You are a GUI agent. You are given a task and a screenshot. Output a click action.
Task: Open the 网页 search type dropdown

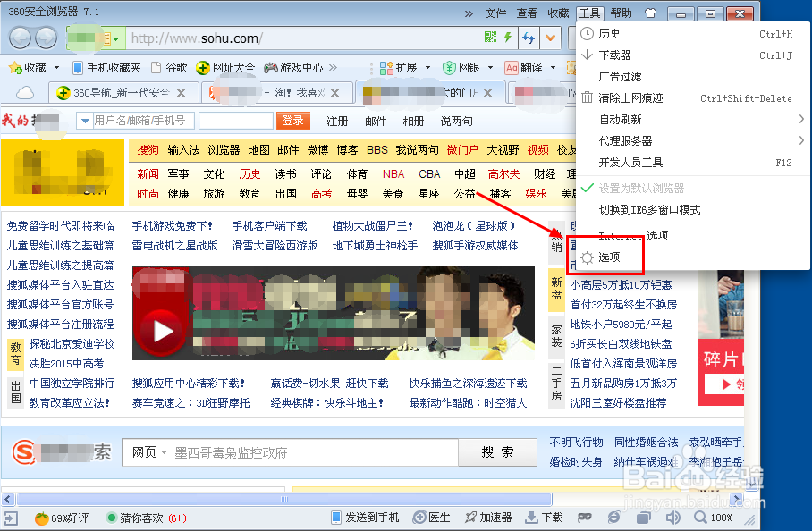tap(149, 453)
